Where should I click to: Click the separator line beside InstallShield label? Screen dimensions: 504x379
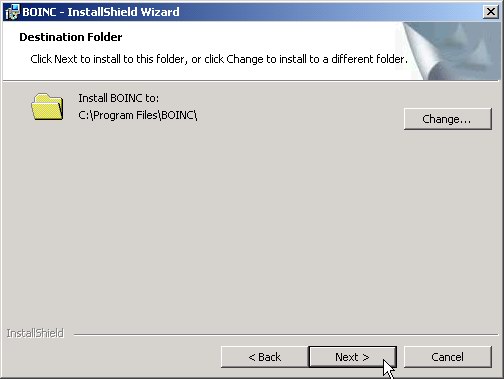tap(286, 334)
